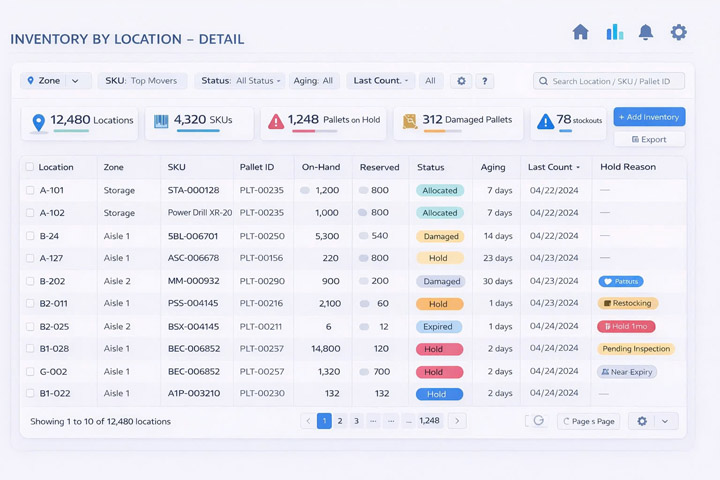Jump to last page 1,248
720x480 pixels.
429,421
